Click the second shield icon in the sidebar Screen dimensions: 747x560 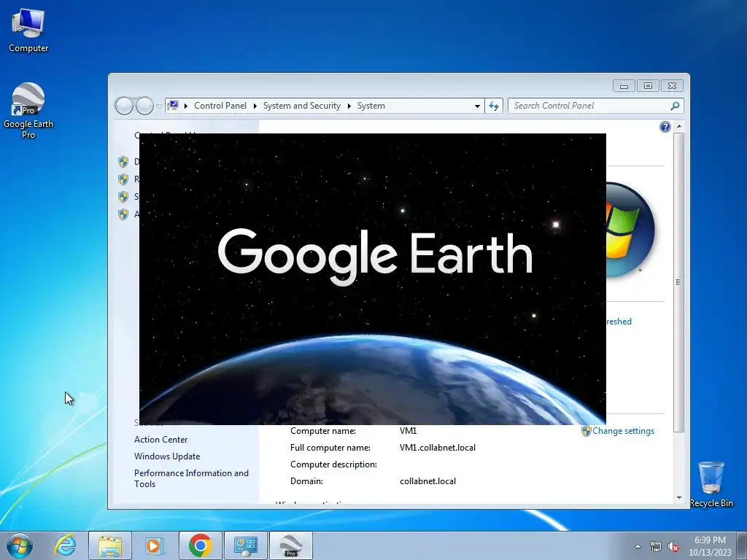point(123,179)
